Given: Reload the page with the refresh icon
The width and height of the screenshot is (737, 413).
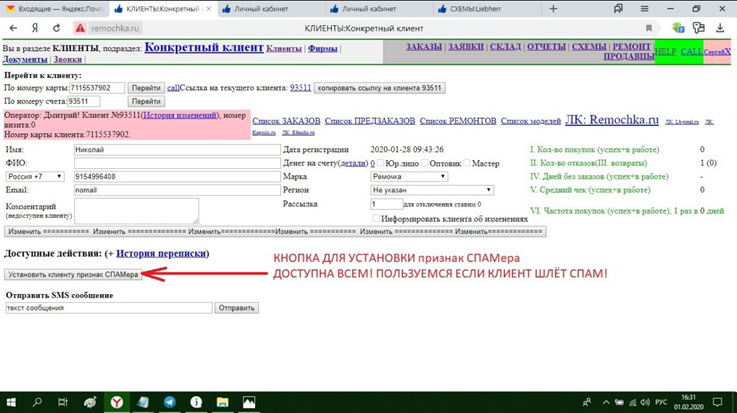Looking at the screenshot, I should [x=56, y=28].
